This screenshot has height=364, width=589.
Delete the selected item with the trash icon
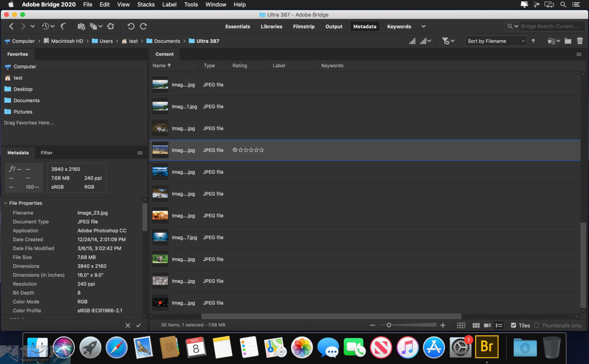coord(580,41)
